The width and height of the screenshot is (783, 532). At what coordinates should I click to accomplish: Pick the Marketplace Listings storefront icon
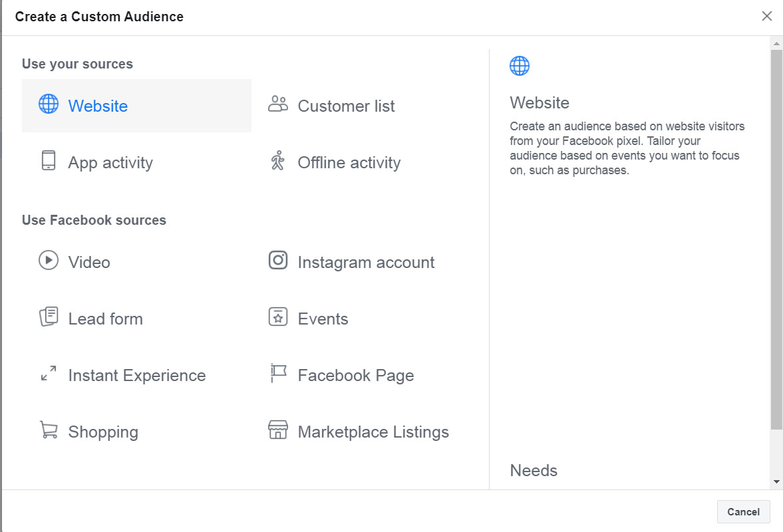(x=278, y=430)
